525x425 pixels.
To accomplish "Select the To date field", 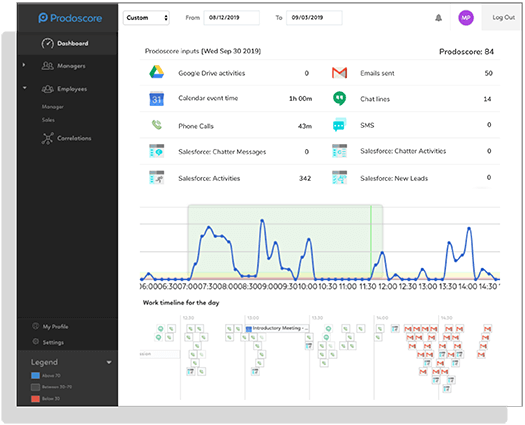I will coord(314,18).
